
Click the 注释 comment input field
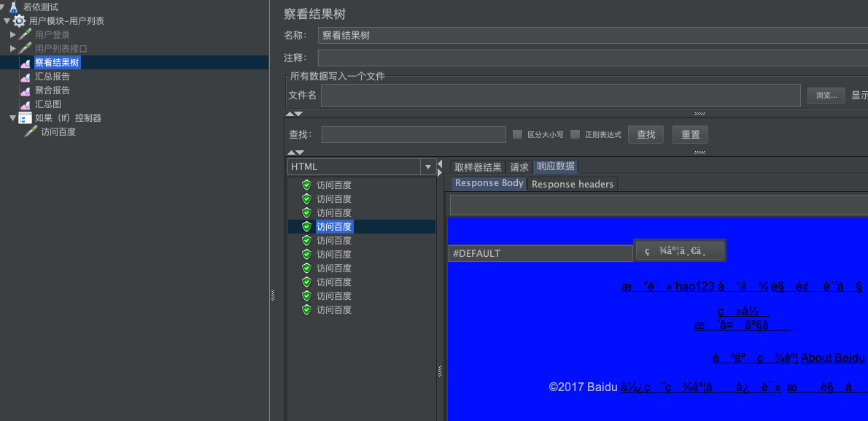click(x=593, y=58)
